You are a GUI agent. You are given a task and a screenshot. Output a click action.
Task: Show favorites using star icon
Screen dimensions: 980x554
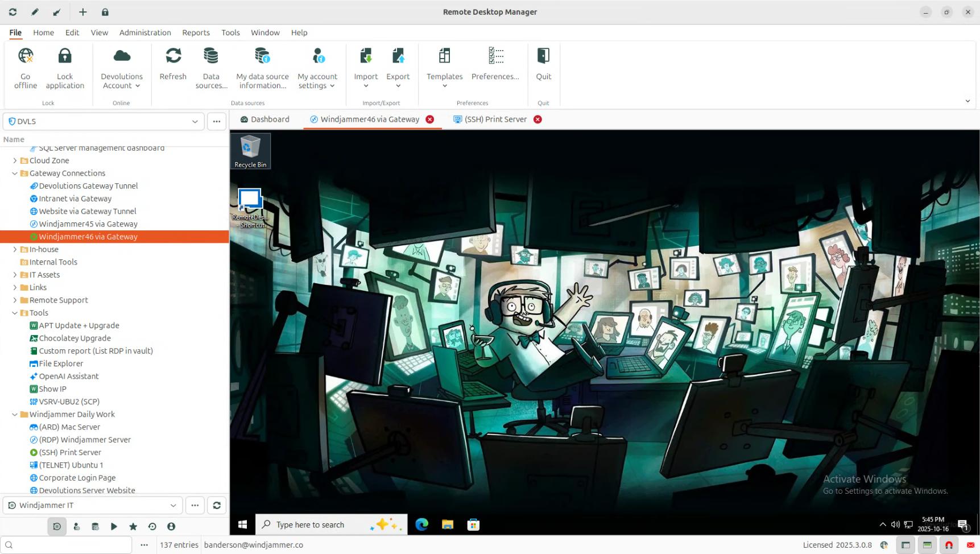pyautogui.click(x=133, y=527)
